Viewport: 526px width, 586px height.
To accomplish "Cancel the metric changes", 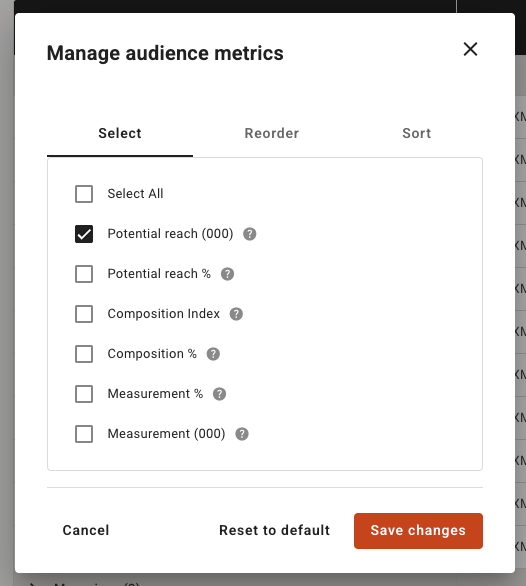I will (x=86, y=530).
